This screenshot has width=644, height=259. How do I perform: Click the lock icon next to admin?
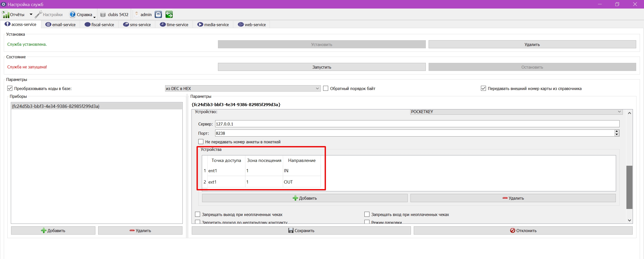158,15
